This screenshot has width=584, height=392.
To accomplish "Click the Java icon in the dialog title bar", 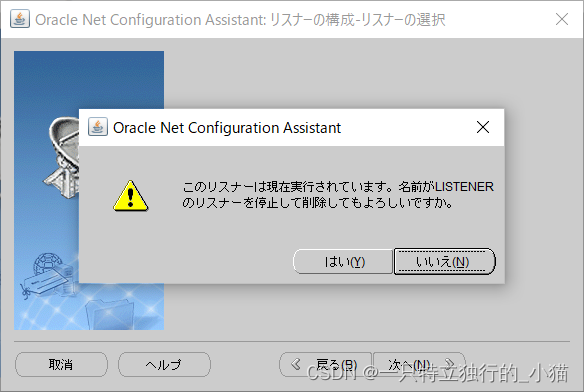I will [98, 127].
